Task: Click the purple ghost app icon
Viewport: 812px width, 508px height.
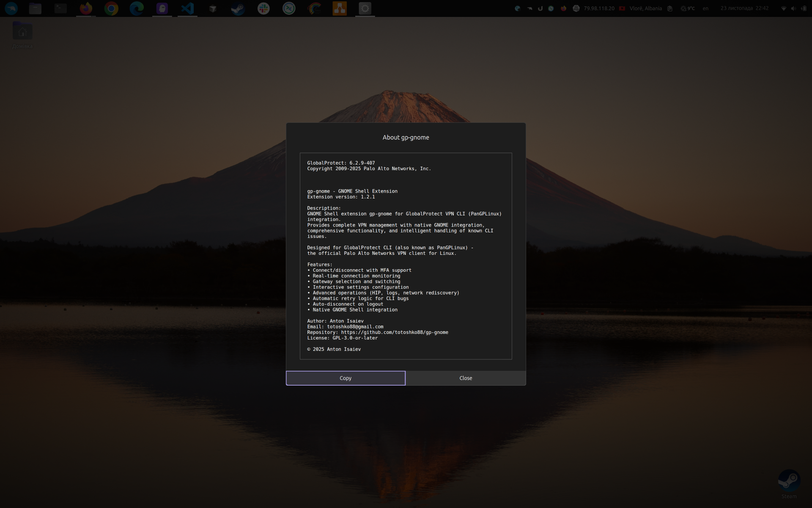Action: click(162, 8)
